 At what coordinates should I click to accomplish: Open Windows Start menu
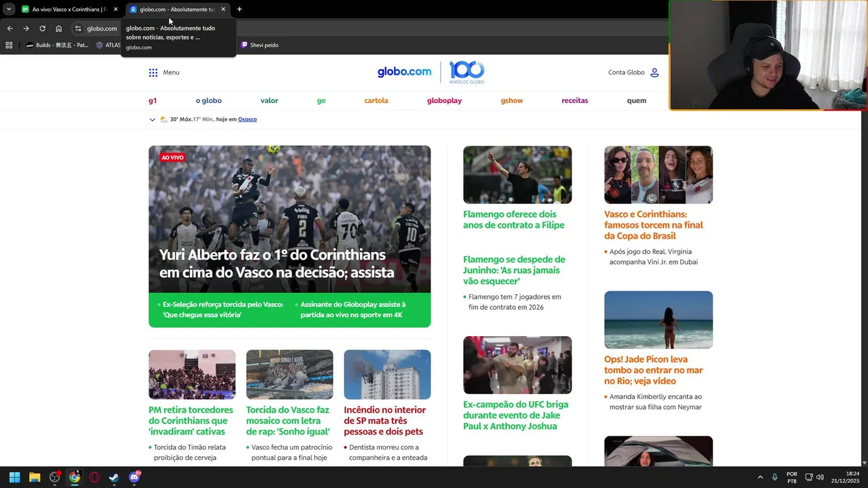(x=15, y=477)
